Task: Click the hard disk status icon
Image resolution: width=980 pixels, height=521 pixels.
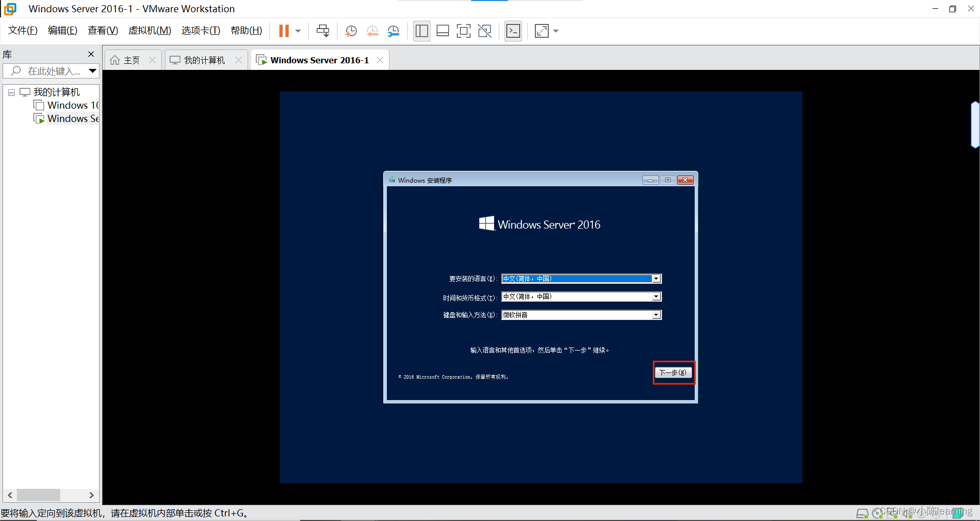Action: 862,513
